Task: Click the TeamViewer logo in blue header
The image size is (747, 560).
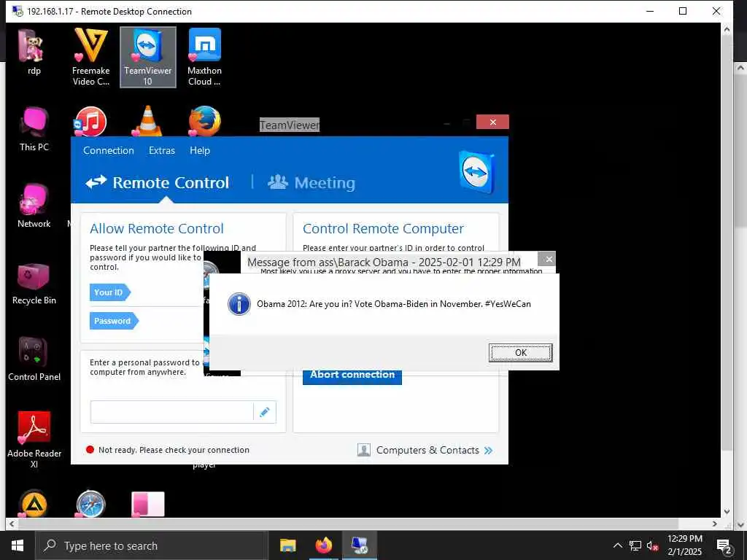Action: (x=476, y=172)
